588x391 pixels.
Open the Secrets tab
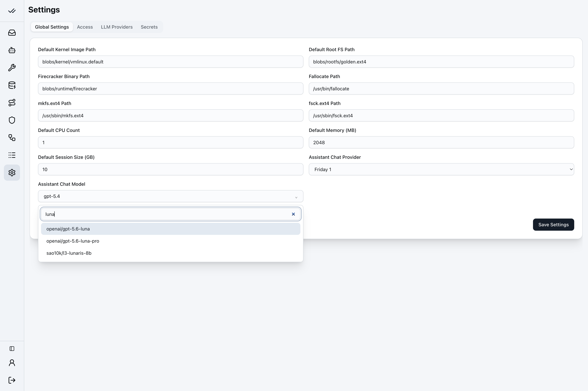(149, 27)
